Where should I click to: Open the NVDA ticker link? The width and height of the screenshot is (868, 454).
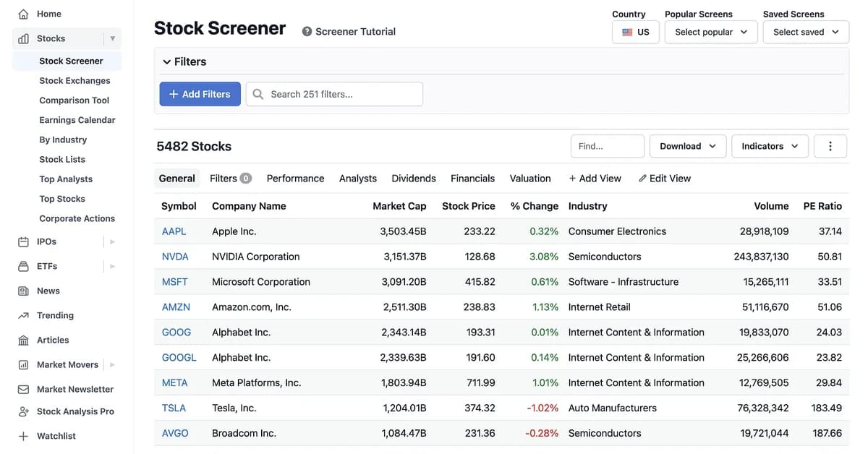pyautogui.click(x=175, y=256)
